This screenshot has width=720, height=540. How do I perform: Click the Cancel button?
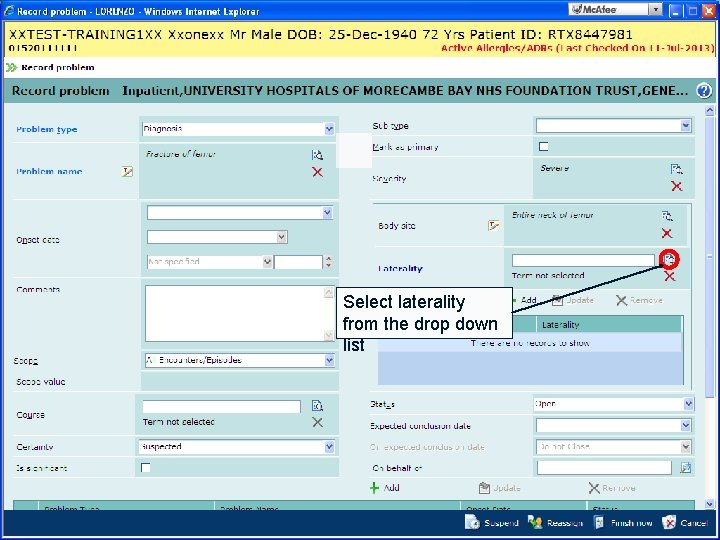[685, 523]
